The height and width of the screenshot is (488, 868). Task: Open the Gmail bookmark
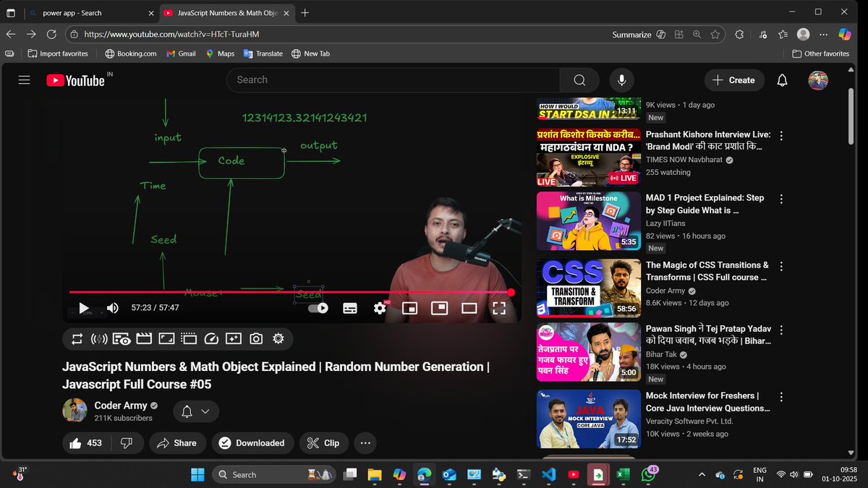[x=181, y=53]
